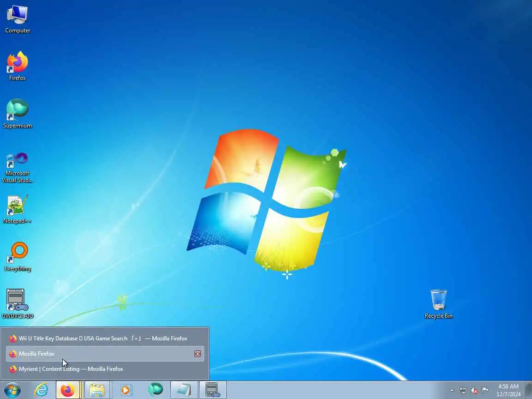The height and width of the screenshot is (399, 532).
Task: Open the Windows Start menu orb
Action: [x=12, y=390]
